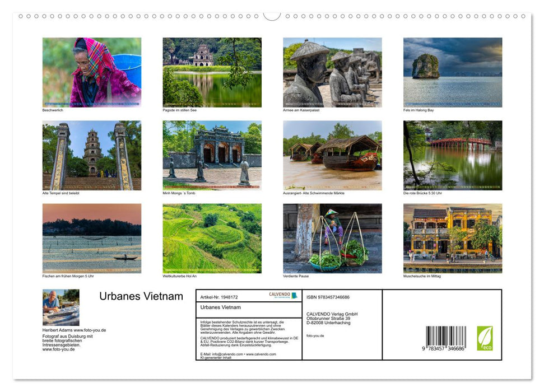Screen dimensions: 544x392
Task: Click the 'Fischen am frühen Morgen 5 Uhr' caption
Action: pyautogui.click(x=68, y=276)
